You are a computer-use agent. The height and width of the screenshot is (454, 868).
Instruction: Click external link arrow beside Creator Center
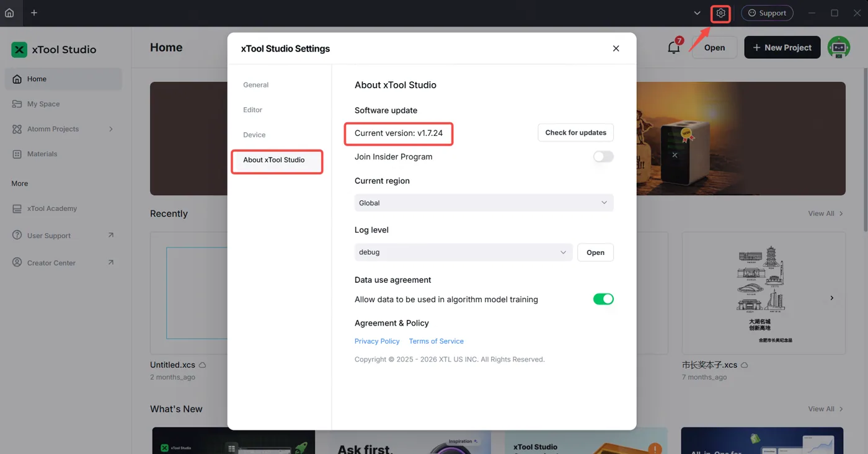pyautogui.click(x=111, y=262)
